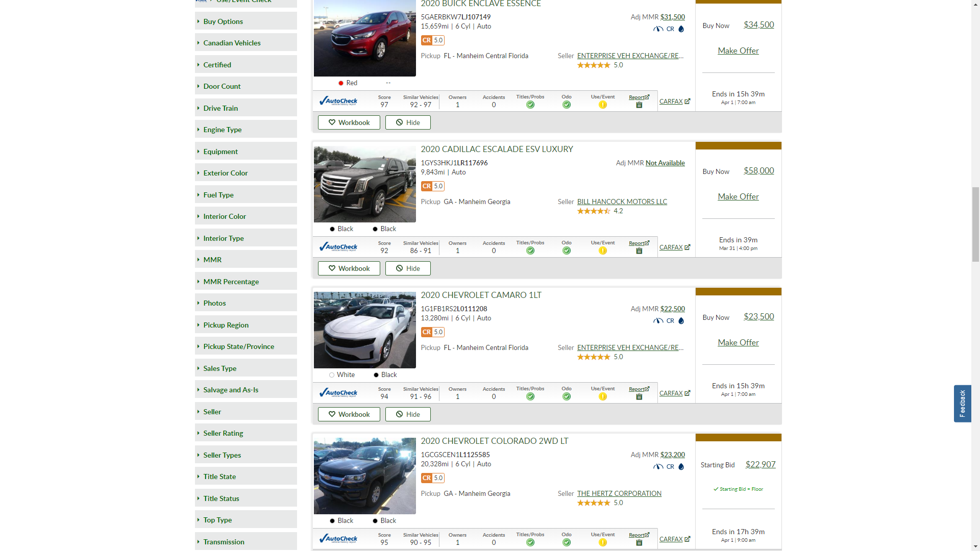The height and width of the screenshot is (551, 980).
Task: Click the Titles/Probs green checkmark for Camaro
Action: pos(530,396)
